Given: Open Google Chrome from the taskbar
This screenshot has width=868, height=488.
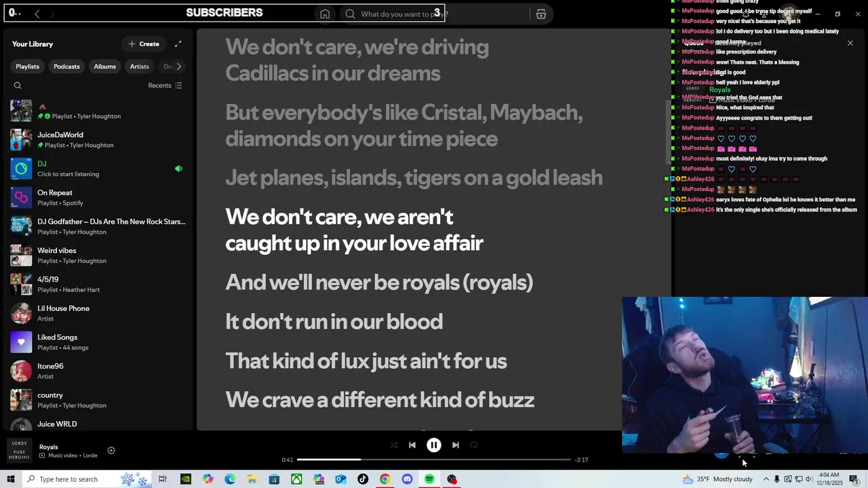Looking at the screenshot, I should pos(384,479).
